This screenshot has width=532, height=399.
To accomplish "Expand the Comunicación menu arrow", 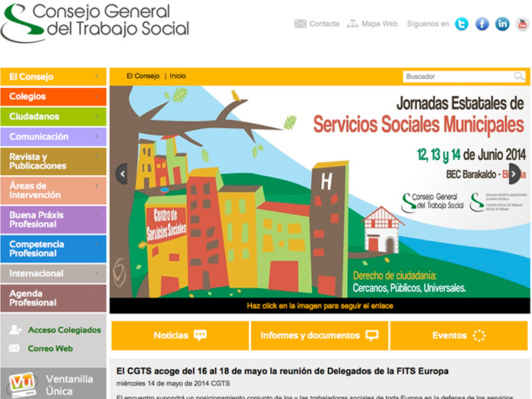I will coord(98,136).
